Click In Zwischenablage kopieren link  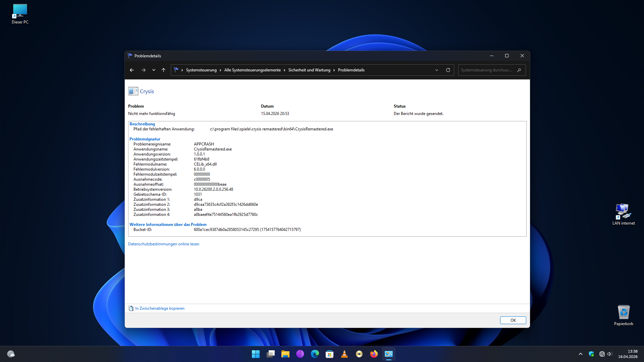[160, 308]
